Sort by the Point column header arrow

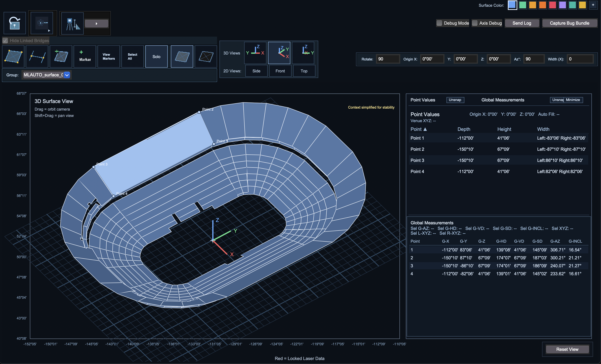[x=425, y=129]
